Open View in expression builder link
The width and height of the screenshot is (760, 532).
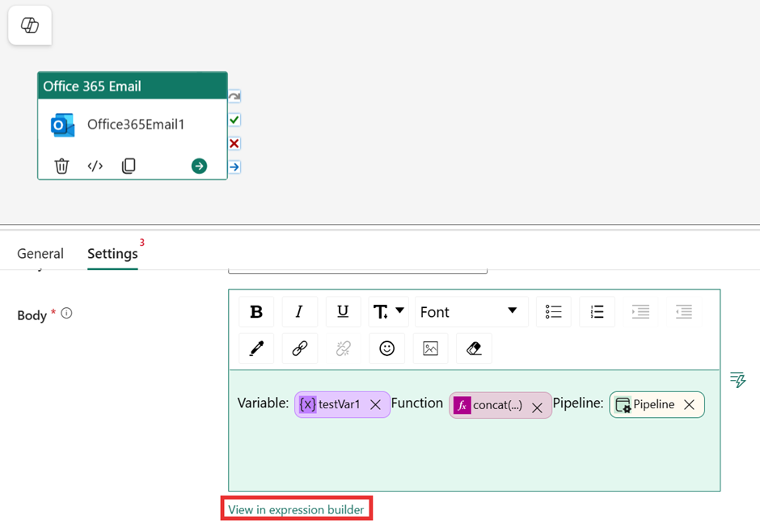296,509
